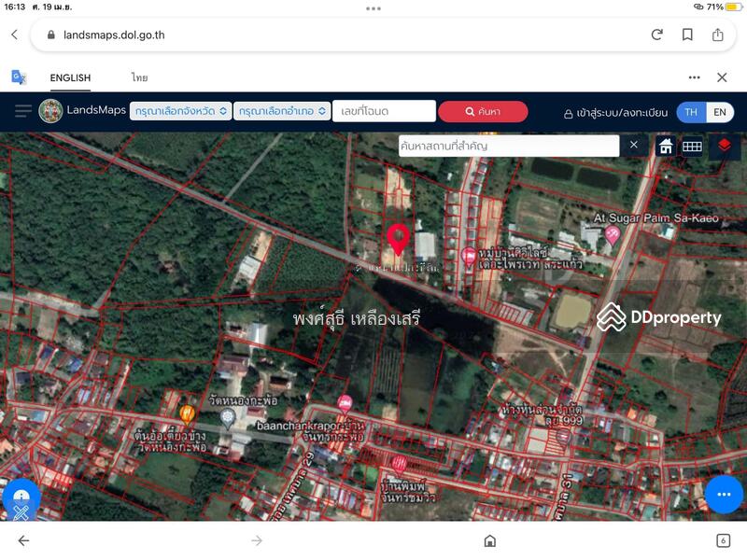Open the district selection dropdown

(278, 110)
